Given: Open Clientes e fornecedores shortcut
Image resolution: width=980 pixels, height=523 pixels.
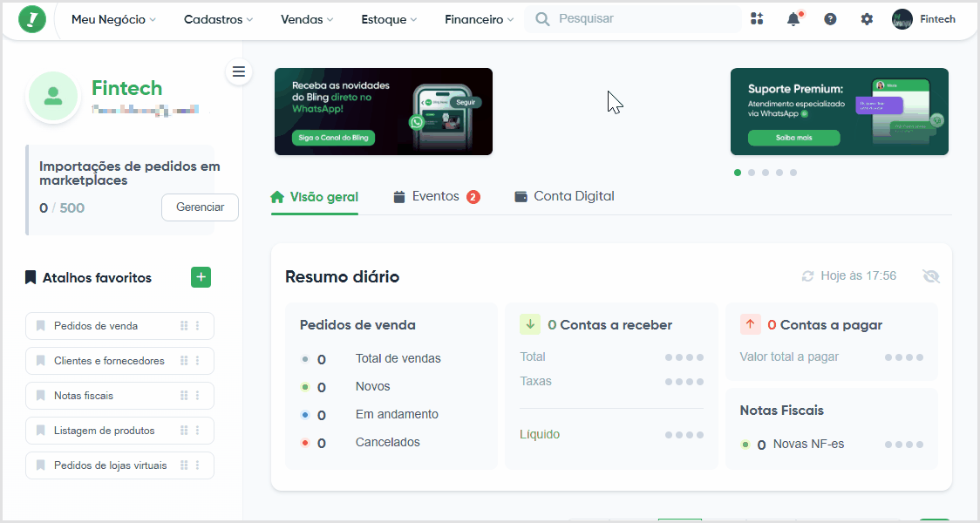Looking at the screenshot, I should coord(119,361).
